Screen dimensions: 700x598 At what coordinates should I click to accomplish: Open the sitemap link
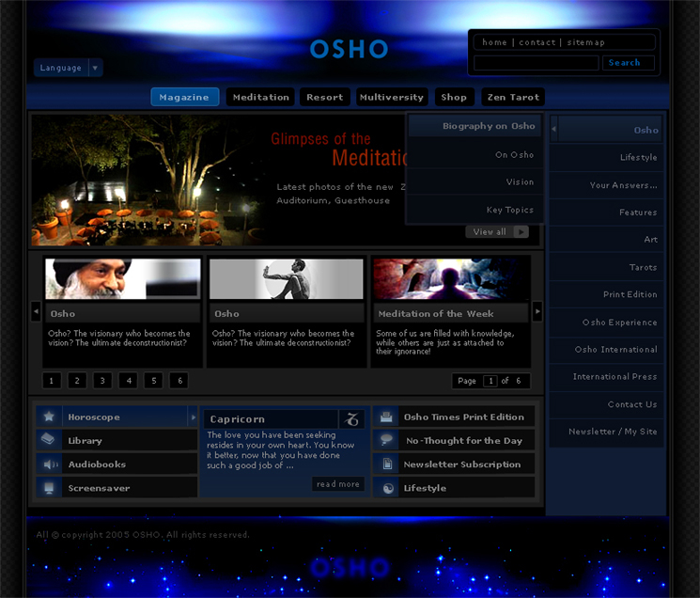click(x=585, y=42)
